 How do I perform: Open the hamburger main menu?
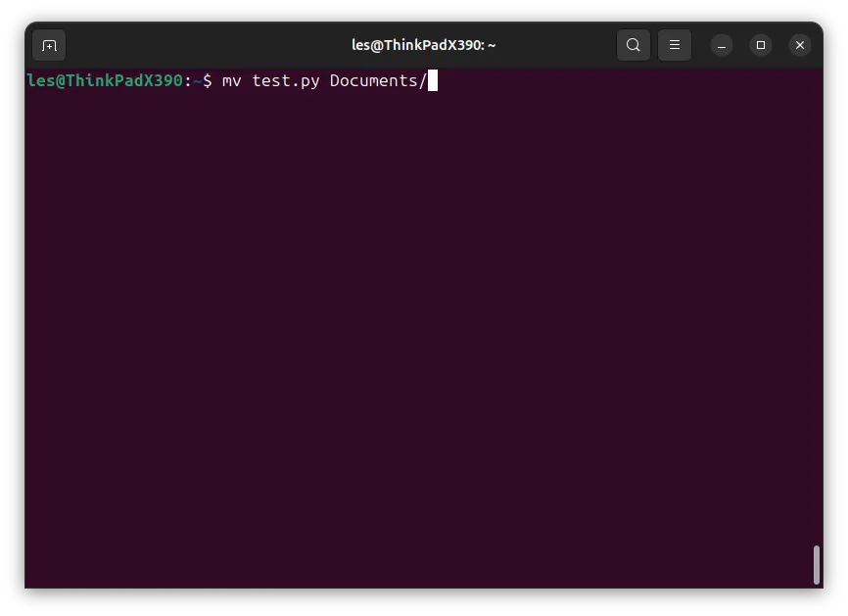675,45
